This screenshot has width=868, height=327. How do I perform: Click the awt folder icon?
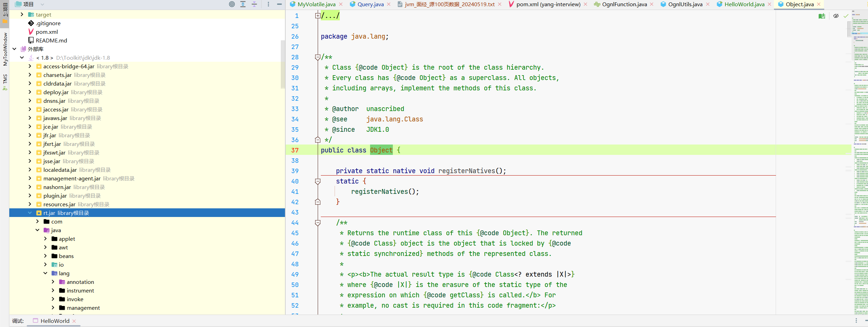(x=54, y=247)
